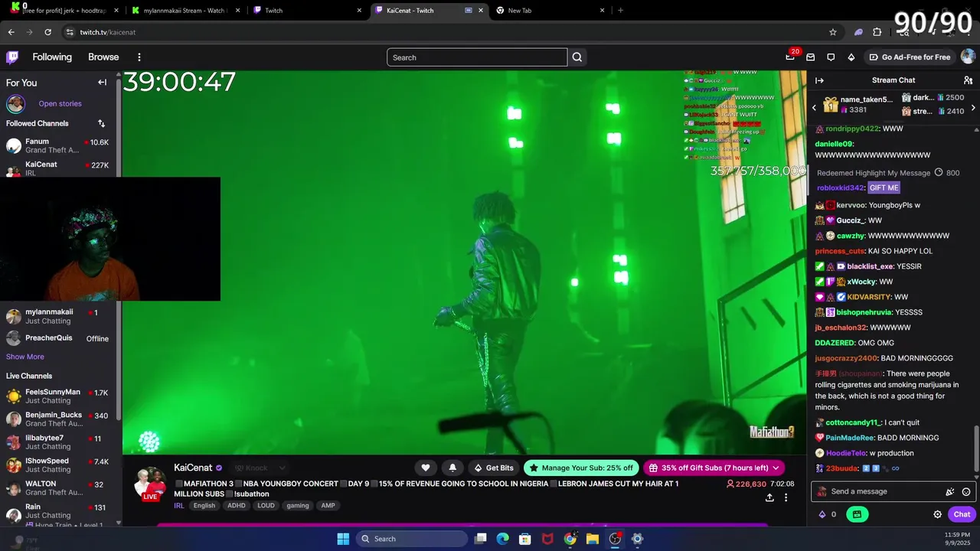Expand the 35% off Gift Subs dropdown
Screen dimensions: 980x551
pyautogui.click(x=776, y=468)
